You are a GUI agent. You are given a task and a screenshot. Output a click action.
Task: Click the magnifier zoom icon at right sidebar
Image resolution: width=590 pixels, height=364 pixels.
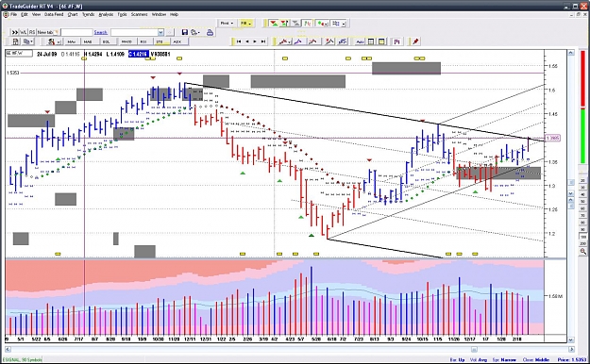pyautogui.click(x=582, y=251)
